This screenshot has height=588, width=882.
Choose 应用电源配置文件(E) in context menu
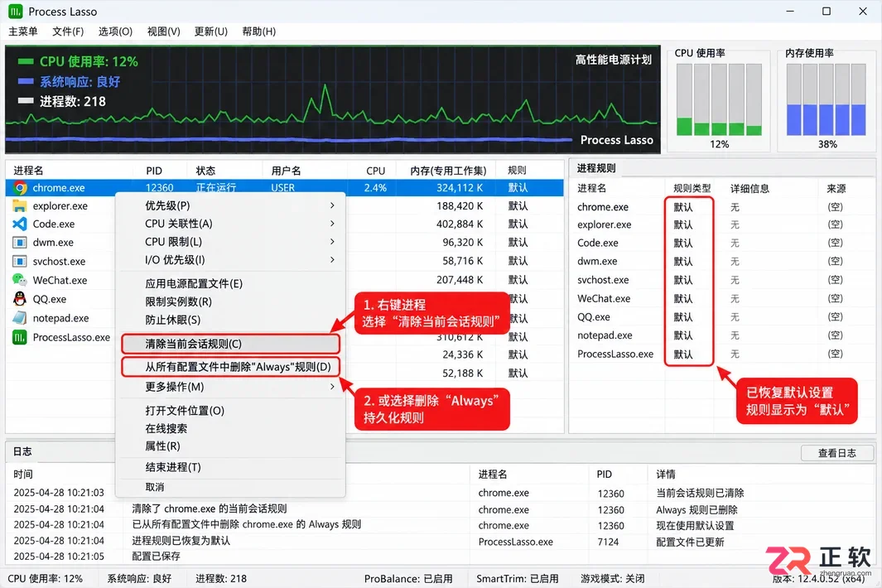coord(230,283)
